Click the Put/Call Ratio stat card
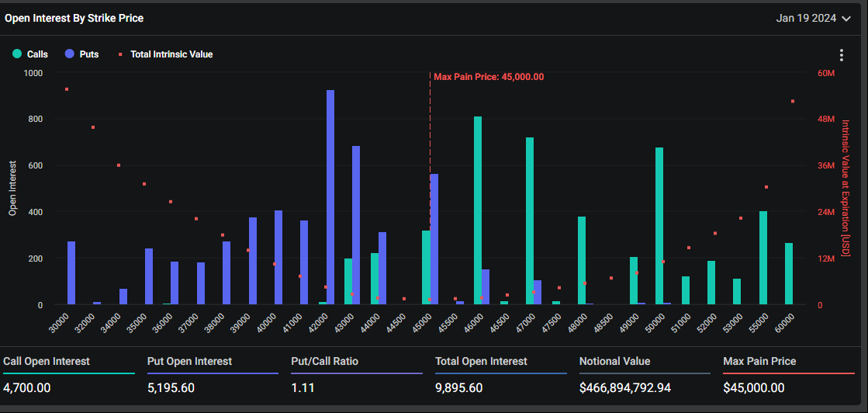 coord(356,374)
